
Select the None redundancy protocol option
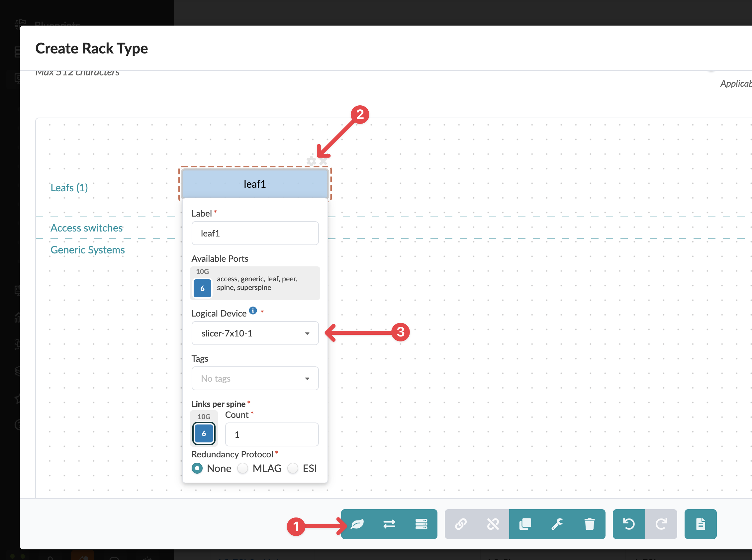point(197,468)
